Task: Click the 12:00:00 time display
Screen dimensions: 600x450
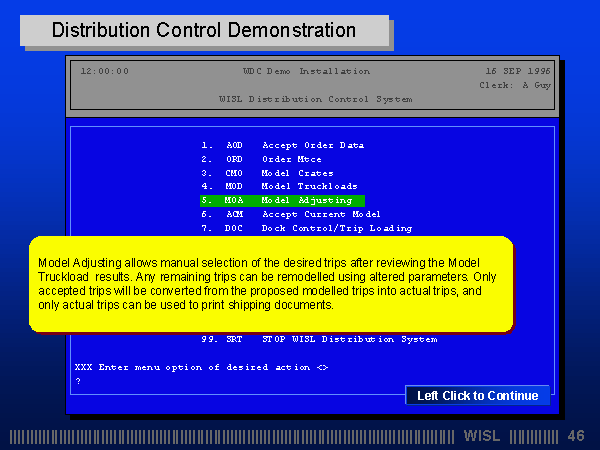Action: (x=104, y=71)
